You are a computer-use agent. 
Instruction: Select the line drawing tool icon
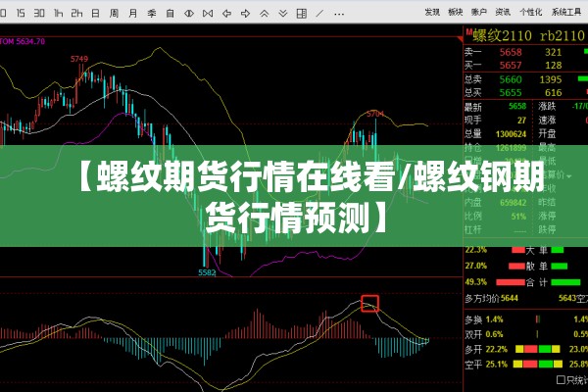click(x=319, y=14)
